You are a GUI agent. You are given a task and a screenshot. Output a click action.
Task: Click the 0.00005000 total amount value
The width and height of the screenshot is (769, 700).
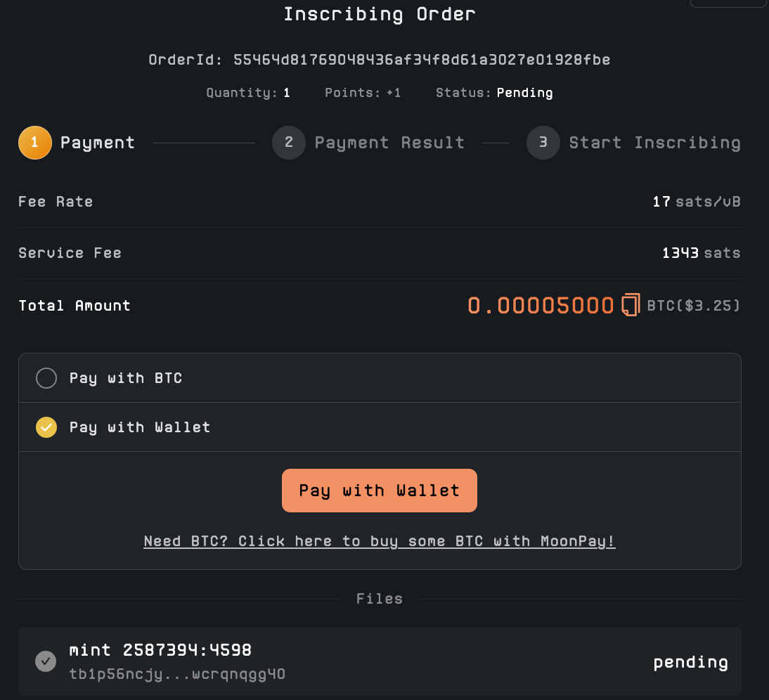(541, 306)
